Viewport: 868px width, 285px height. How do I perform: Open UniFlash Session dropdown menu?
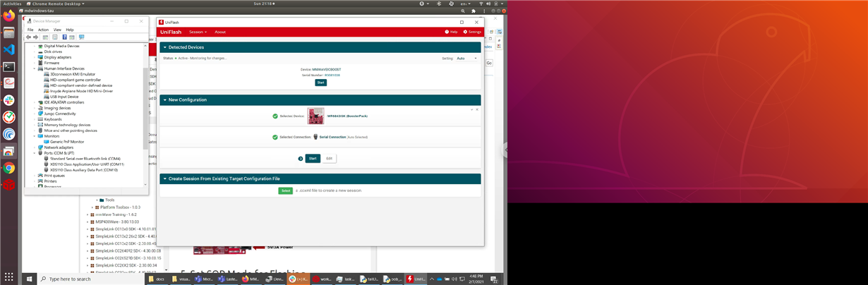[198, 32]
